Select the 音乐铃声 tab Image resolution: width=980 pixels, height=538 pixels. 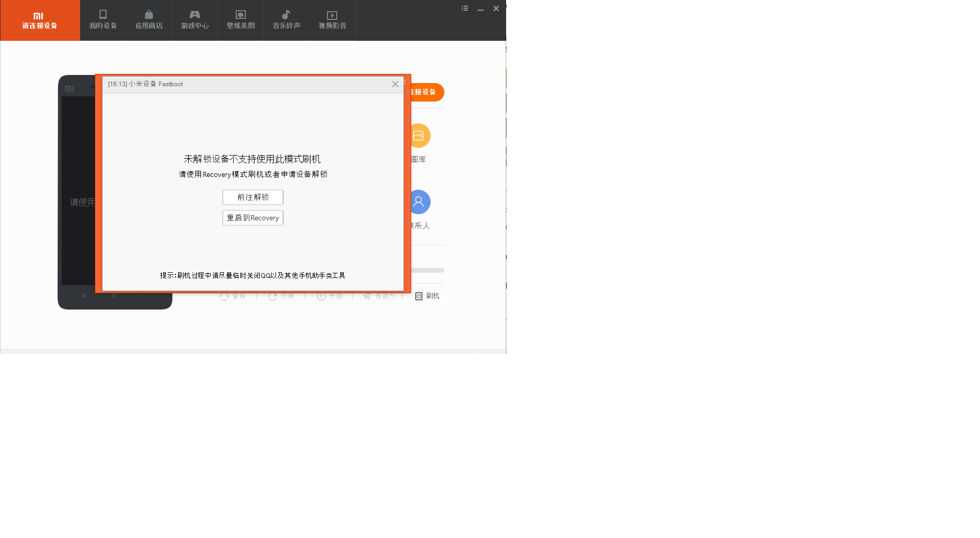tap(287, 20)
